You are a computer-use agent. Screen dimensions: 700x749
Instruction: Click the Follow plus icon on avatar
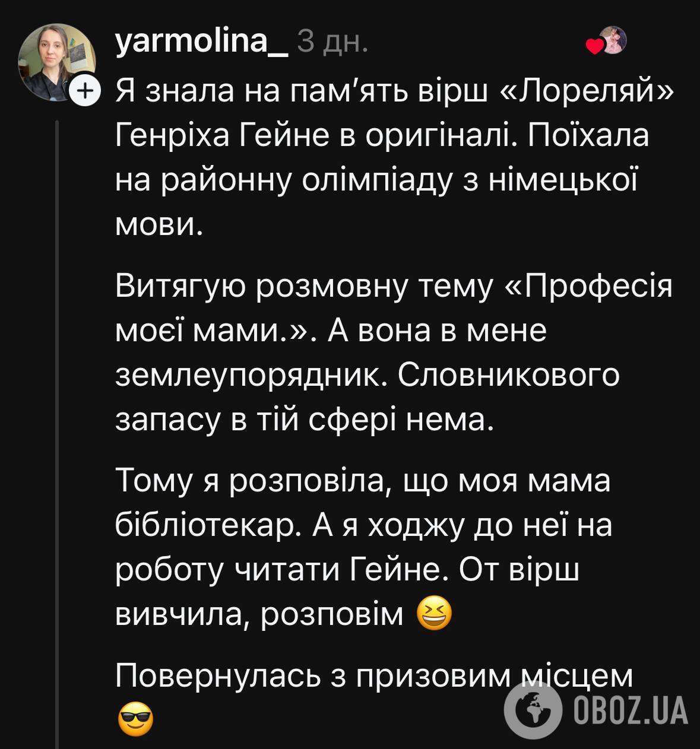point(85,90)
